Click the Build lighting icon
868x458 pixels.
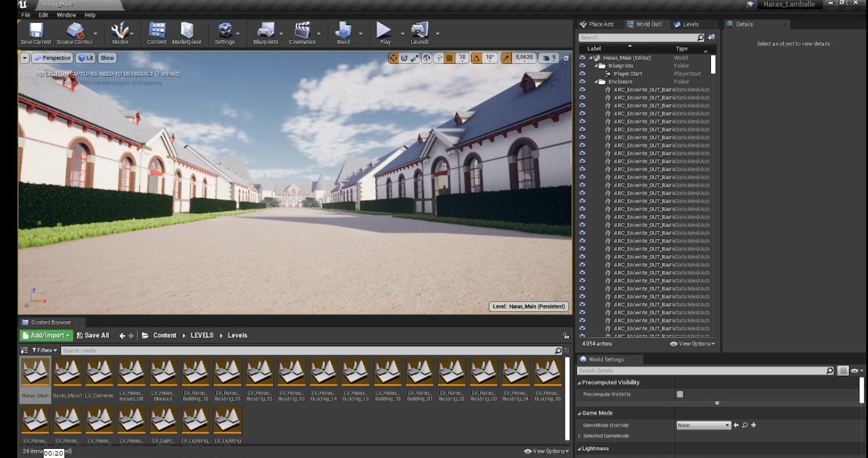(343, 31)
